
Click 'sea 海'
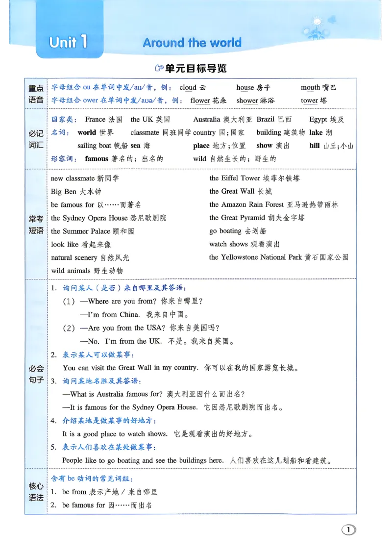click(140, 146)
